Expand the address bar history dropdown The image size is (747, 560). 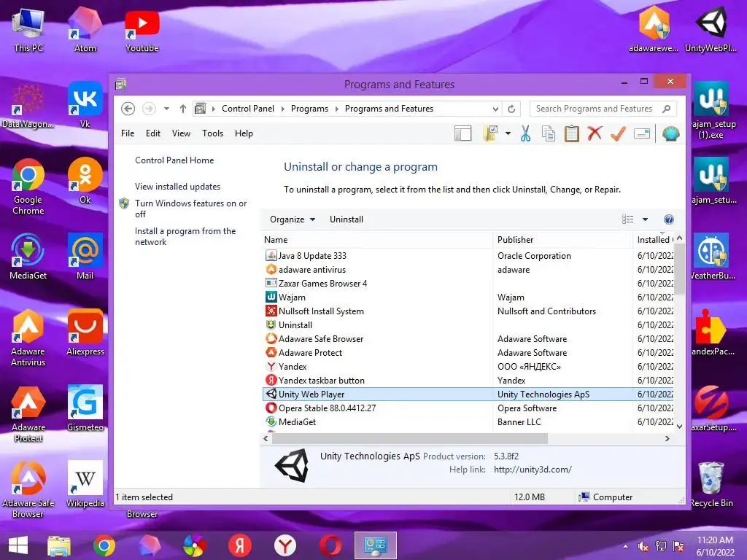495,109
